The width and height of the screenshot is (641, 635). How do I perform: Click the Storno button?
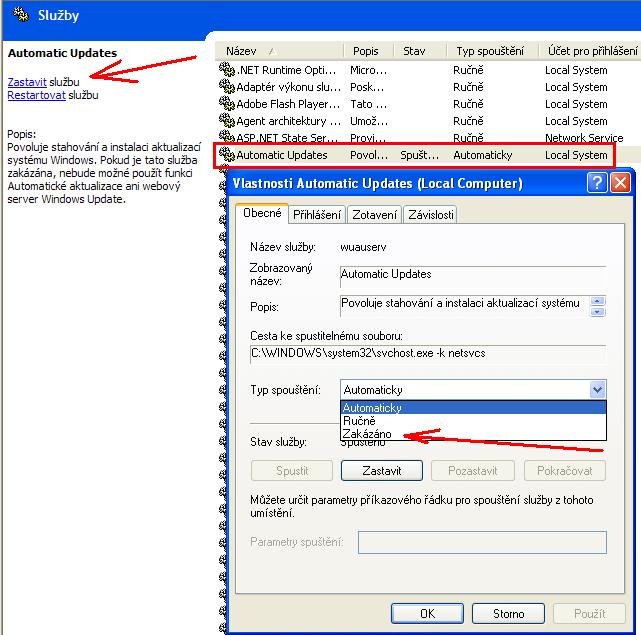508,613
